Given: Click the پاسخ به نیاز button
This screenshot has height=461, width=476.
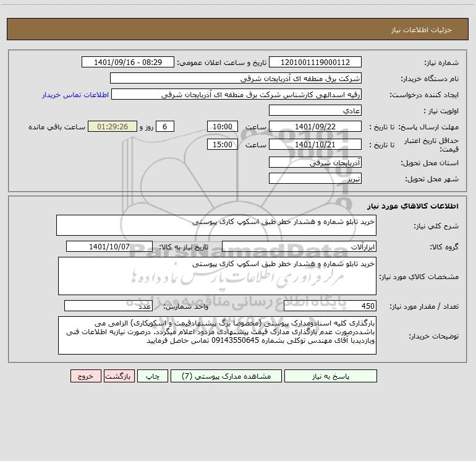Looking at the screenshot, I should pos(331,376).
